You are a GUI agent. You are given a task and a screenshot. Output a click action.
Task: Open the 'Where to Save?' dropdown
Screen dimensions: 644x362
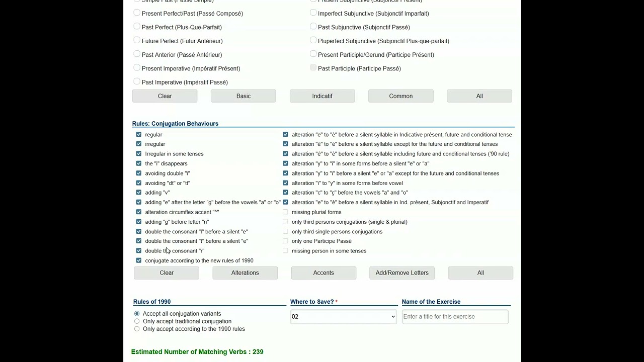(x=344, y=317)
